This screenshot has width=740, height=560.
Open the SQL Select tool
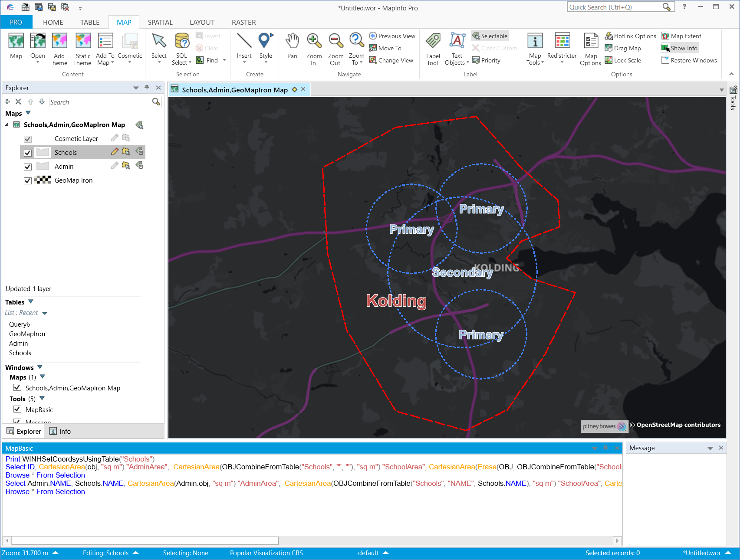pyautogui.click(x=182, y=41)
